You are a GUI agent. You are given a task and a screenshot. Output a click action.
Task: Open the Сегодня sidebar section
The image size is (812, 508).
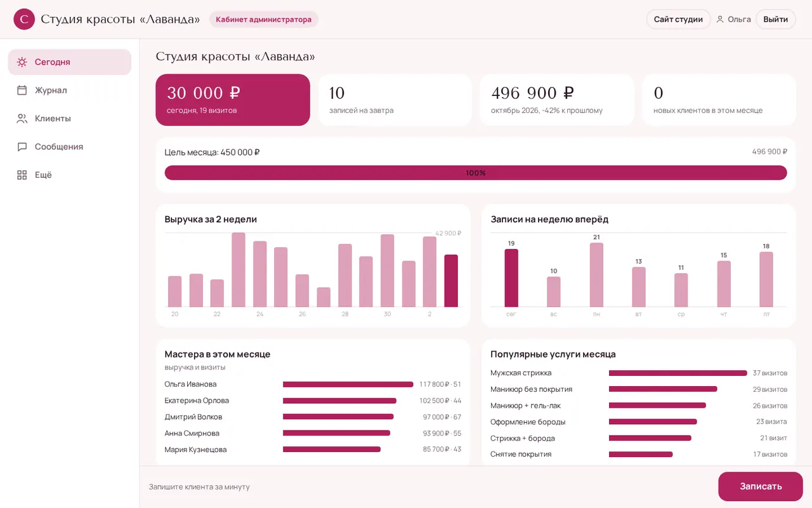pyautogui.click(x=70, y=62)
